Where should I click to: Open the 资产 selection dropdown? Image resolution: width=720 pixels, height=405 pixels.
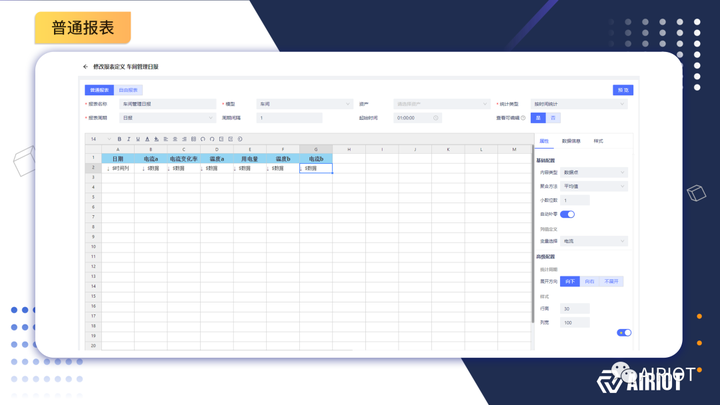(x=442, y=104)
